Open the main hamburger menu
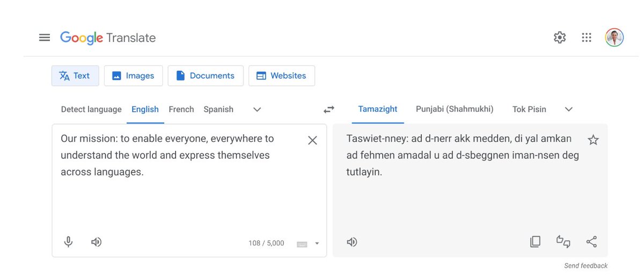 point(45,38)
